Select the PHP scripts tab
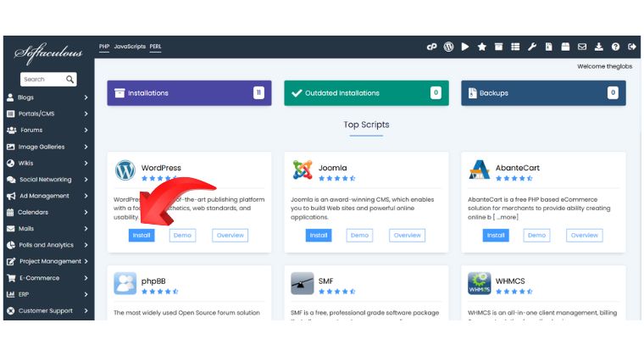Screen dimensions: 644x356 104,47
